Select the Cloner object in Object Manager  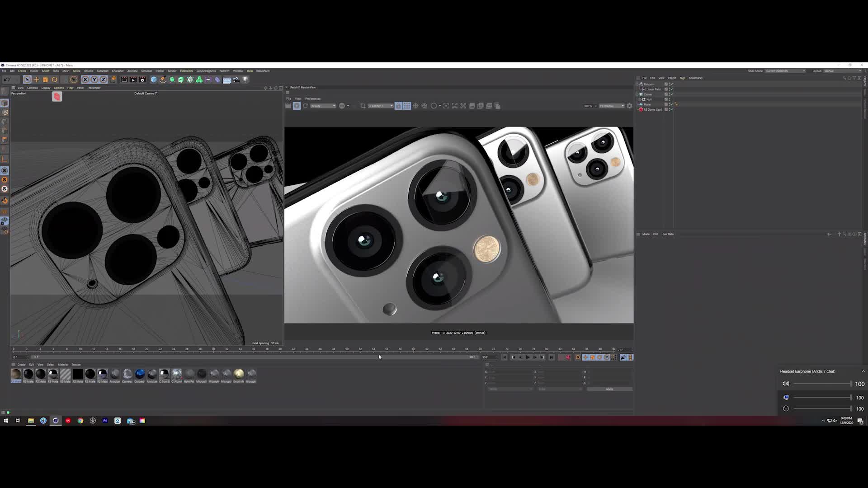[648, 94]
